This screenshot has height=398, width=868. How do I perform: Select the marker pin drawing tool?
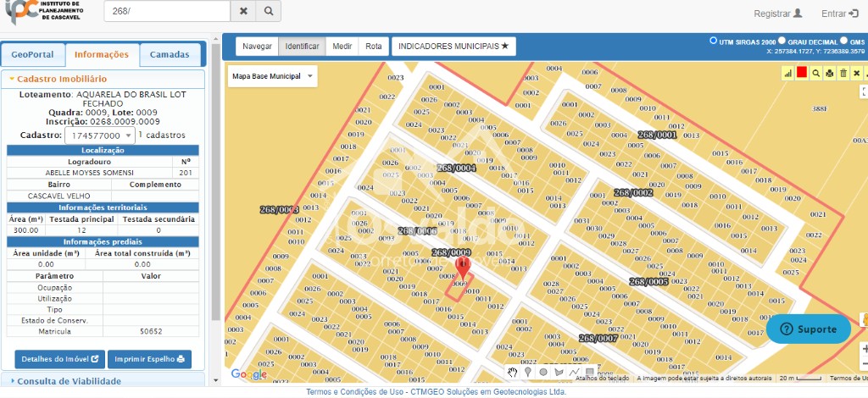[528, 372]
